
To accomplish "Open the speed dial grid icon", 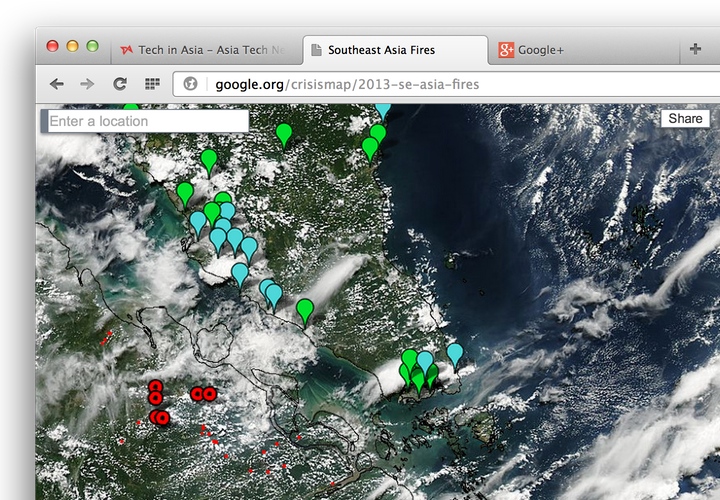I will point(152,84).
